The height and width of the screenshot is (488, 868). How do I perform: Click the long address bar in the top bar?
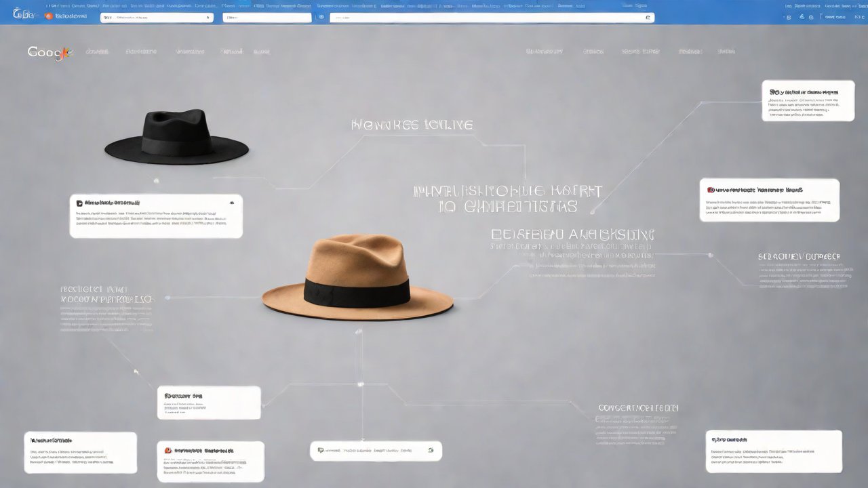[x=488, y=18]
